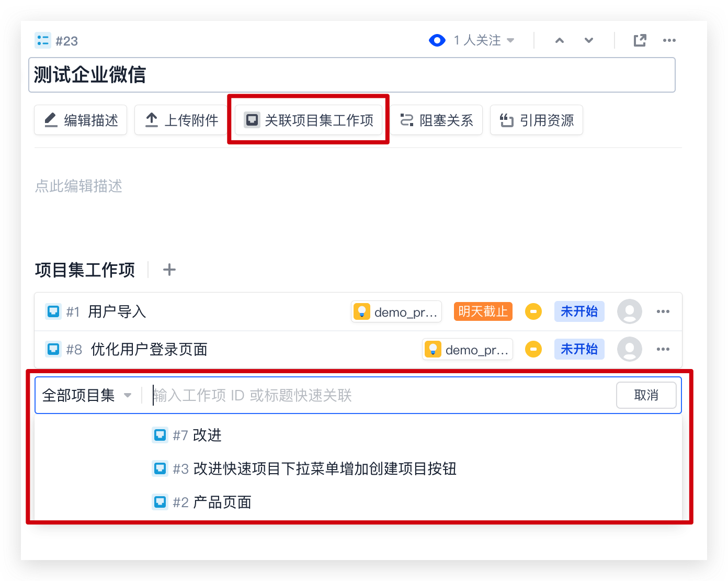
Task: Click the 引用资源 button
Action: pos(537,120)
